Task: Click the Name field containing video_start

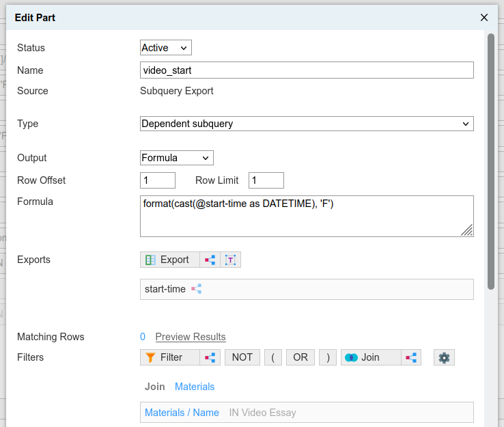Action: (x=306, y=70)
